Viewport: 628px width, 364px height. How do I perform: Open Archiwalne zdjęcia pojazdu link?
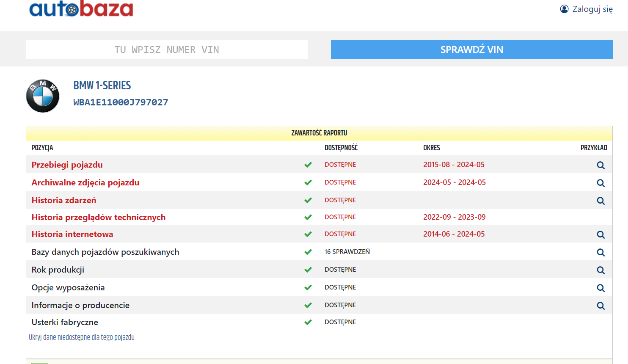(x=85, y=182)
